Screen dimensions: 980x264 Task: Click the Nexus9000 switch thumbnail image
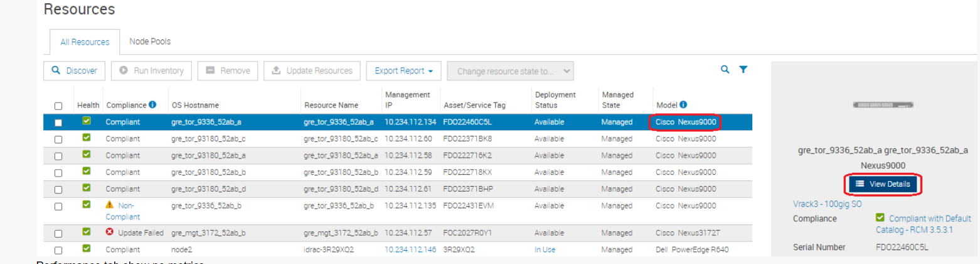(x=883, y=106)
